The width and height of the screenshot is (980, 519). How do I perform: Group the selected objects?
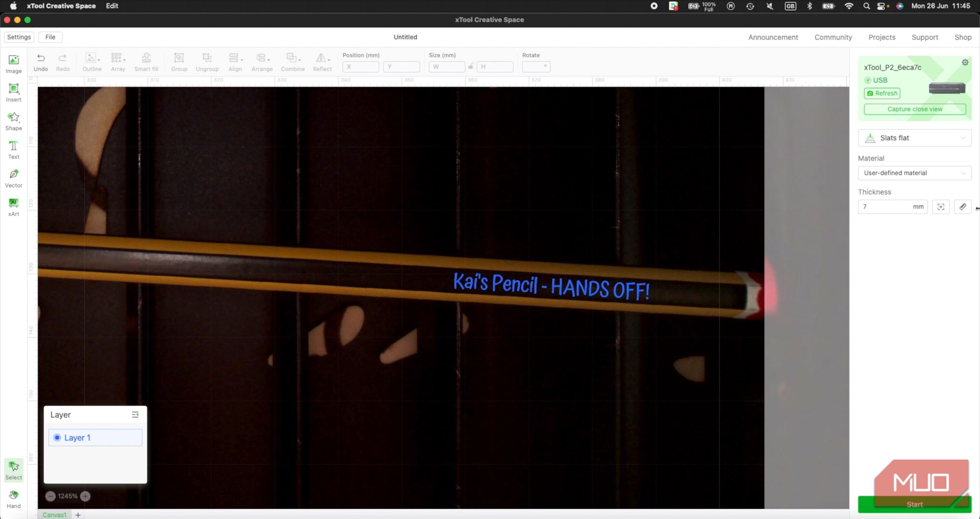point(179,62)
